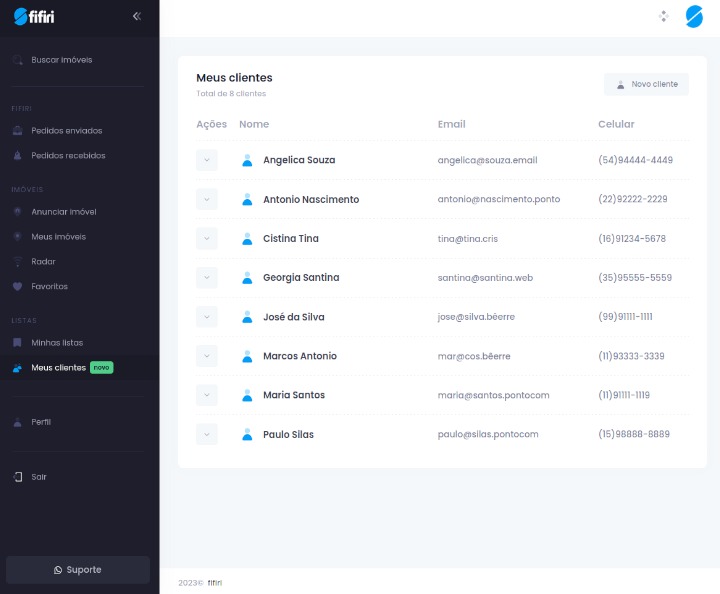Open the actions dropdown for Georgia Santina
Image resolution: width=720 pixels, height=594 pixels.
pos(207,278)
